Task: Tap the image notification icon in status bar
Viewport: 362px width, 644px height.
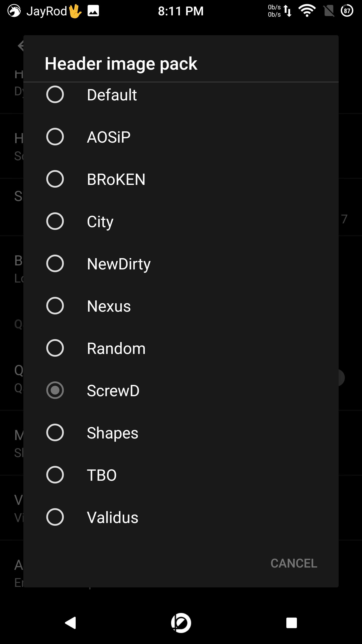Action: [x=93, y=11]
